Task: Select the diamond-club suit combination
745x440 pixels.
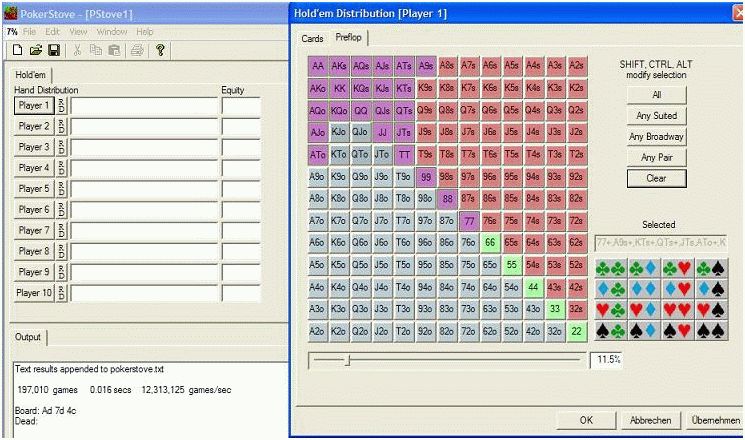Action: [x=611, y=289]
